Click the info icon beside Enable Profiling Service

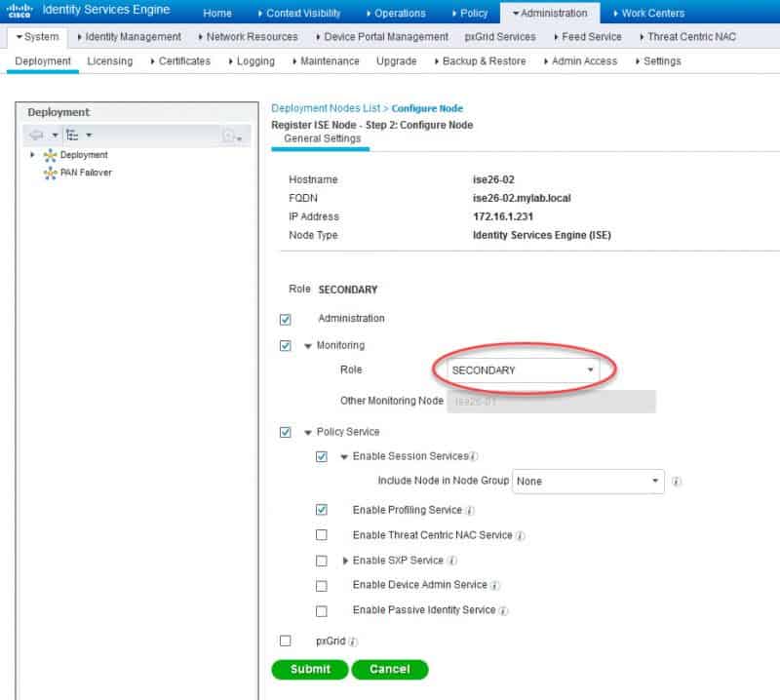point(469,509)
